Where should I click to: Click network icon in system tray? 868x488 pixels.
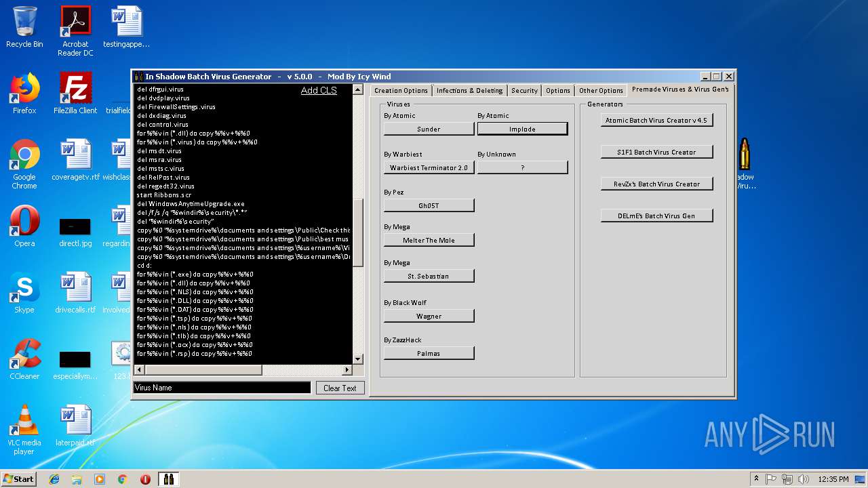coord(787,479)
